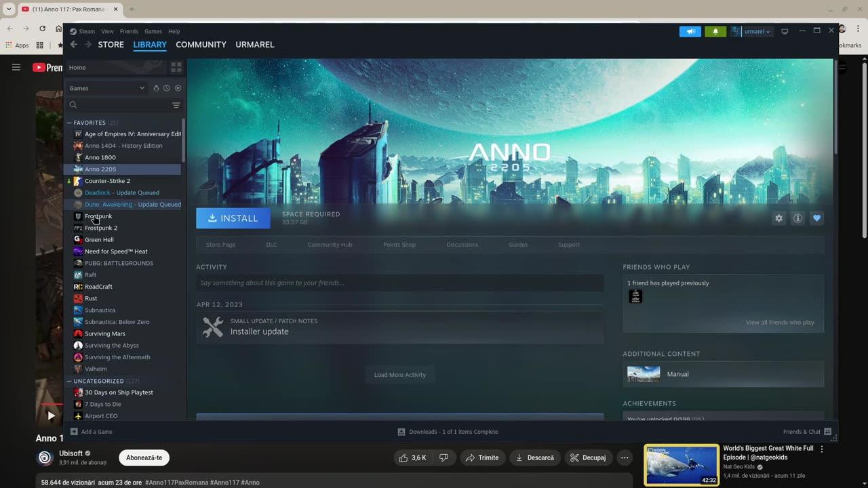Open the Friends menu
868x488 pixels.
click(x=129, y=31)
